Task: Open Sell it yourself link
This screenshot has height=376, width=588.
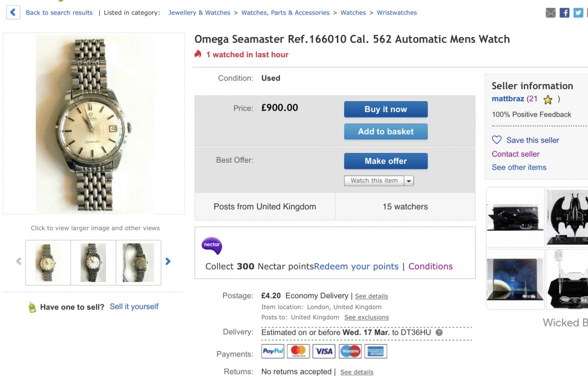Action: point(134,306)
